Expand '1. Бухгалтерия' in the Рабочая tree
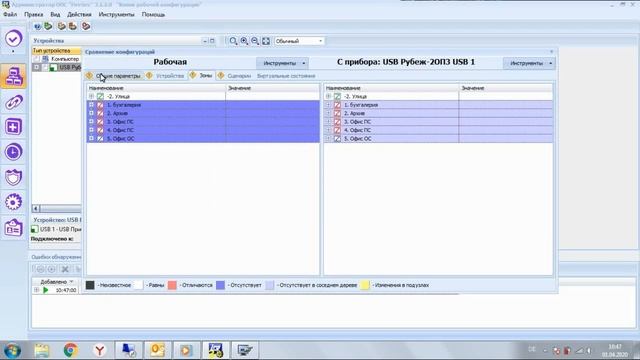Image resolution: width=640 pixels, height=360 pixels. point(91,105)
